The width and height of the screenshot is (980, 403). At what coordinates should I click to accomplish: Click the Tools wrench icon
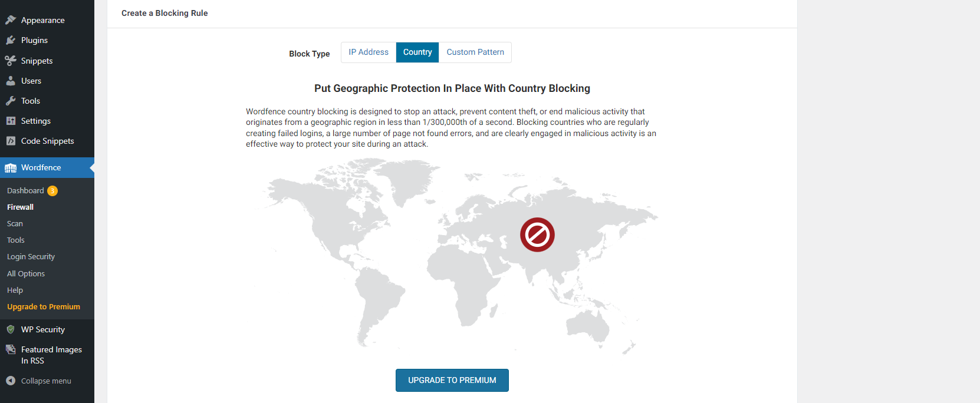(x=11, y=101)
